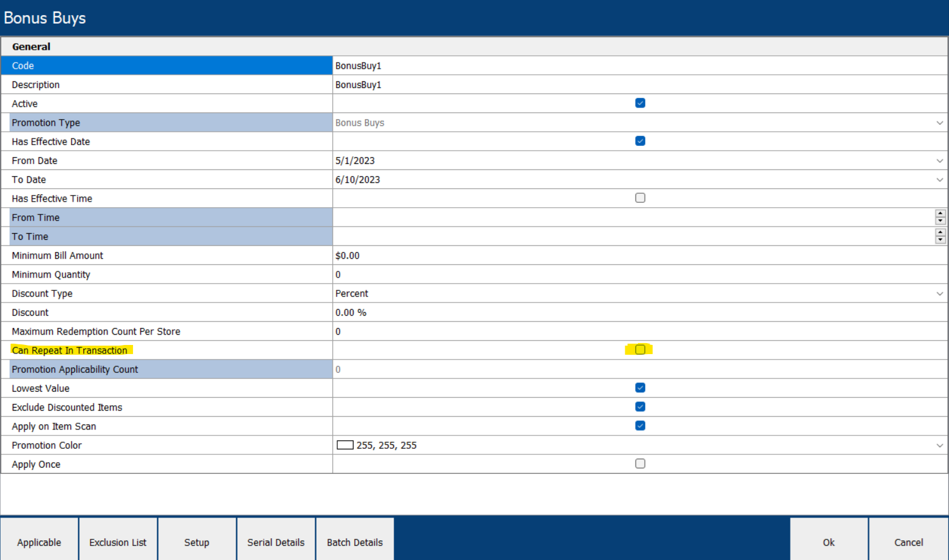
Task: Check Can Repeat In Transaction box
Action: click(640, 350)
